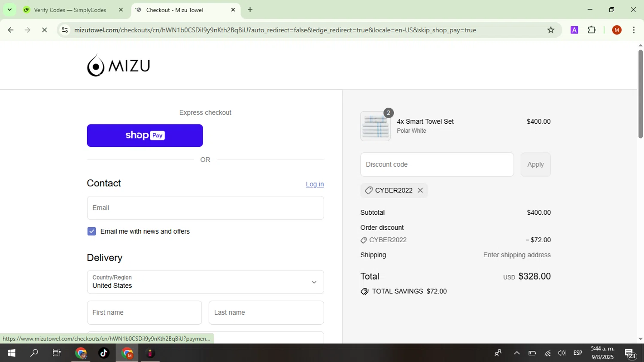Screen dimensions: 644x362
Task: Click the Enter shipping address text
Action: point(517,255)
